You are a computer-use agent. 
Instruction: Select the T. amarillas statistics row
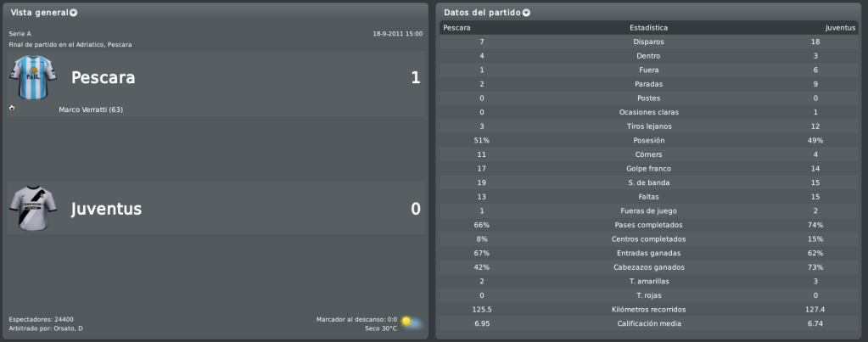pyautogui.click(x=649, y=282)
